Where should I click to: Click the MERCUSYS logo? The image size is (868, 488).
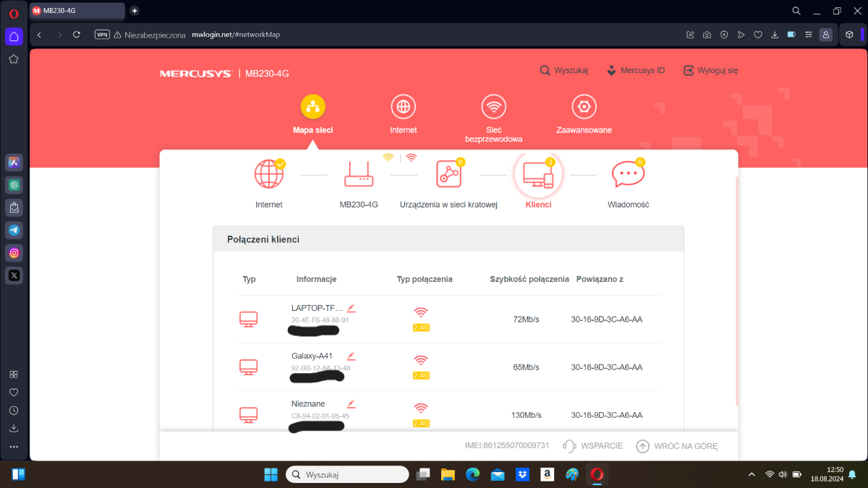[195, 74]
